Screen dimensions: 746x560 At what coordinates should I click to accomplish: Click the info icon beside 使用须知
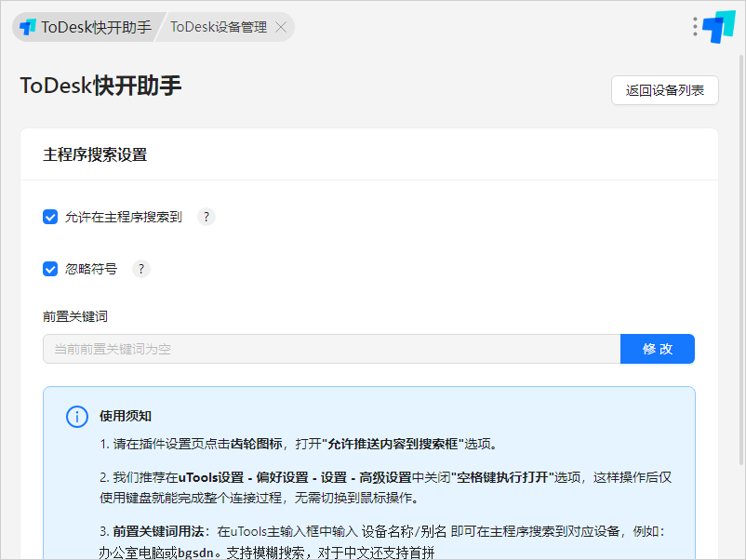(x=77, y=417)
